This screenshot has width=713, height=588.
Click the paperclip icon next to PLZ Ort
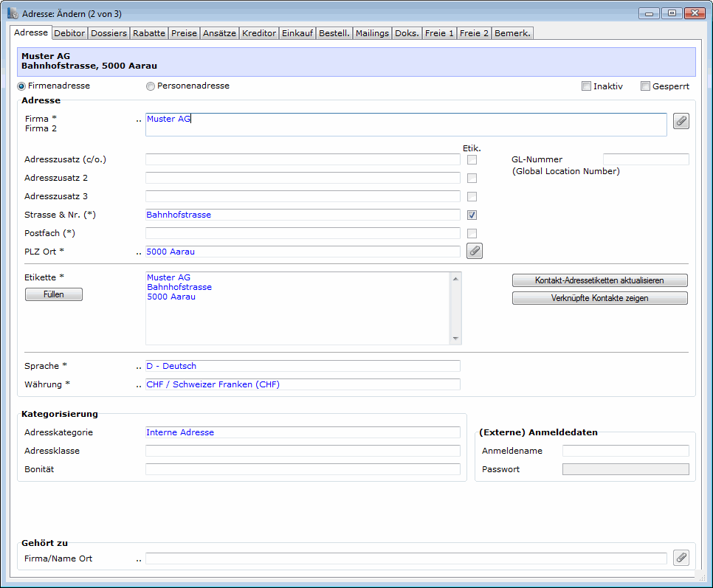point(475,252)
